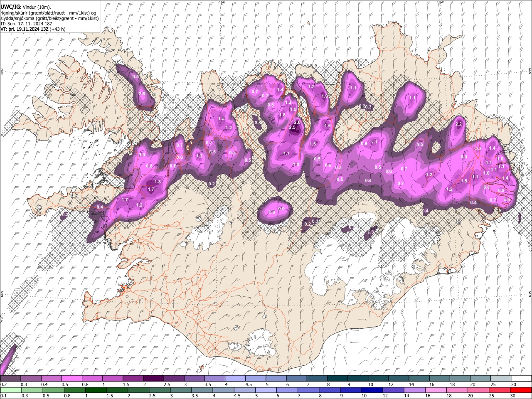Select the rain legend swatch between 7 and 8

coord(308,390)
